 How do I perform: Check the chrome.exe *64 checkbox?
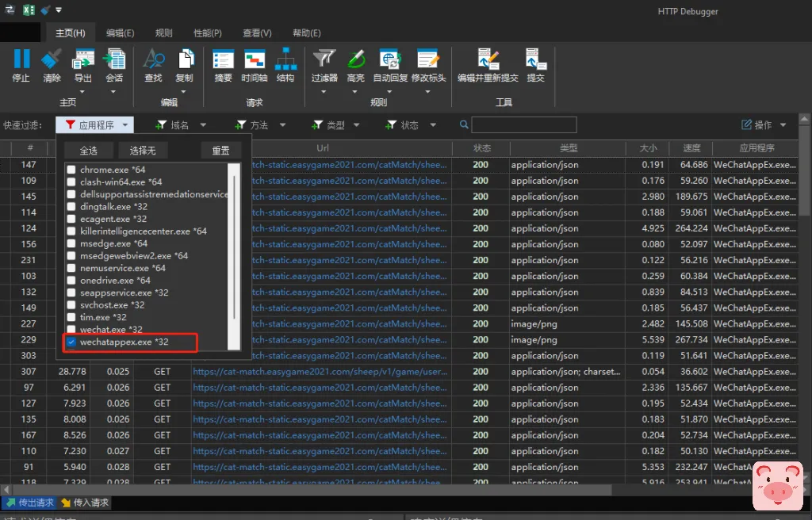71,170
